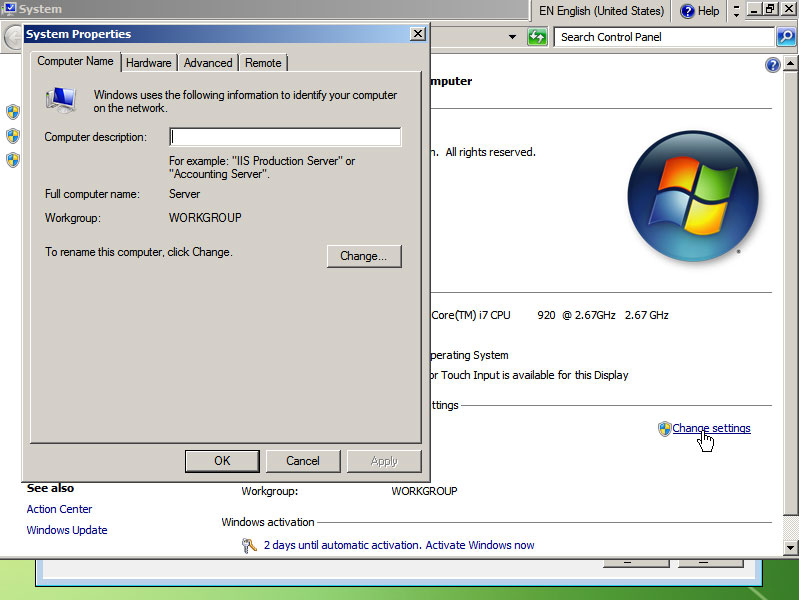Select the Remote tab
The image size is (799, 600).
263,63
